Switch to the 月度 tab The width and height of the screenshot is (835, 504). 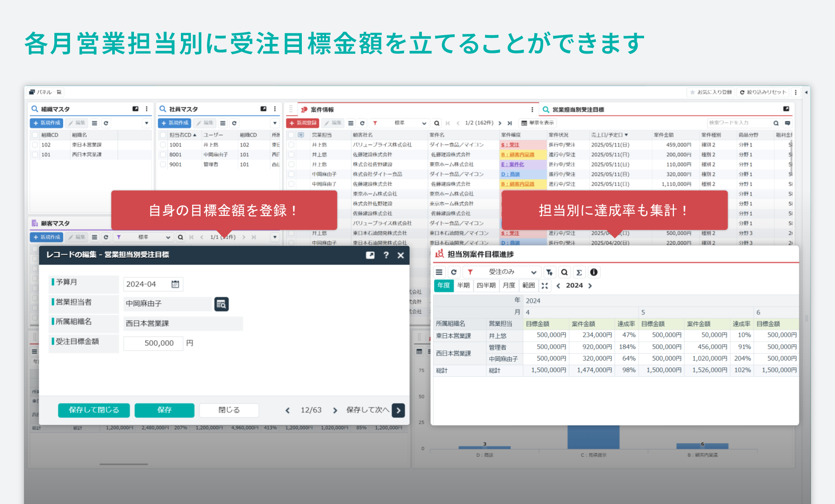(509, 285)
